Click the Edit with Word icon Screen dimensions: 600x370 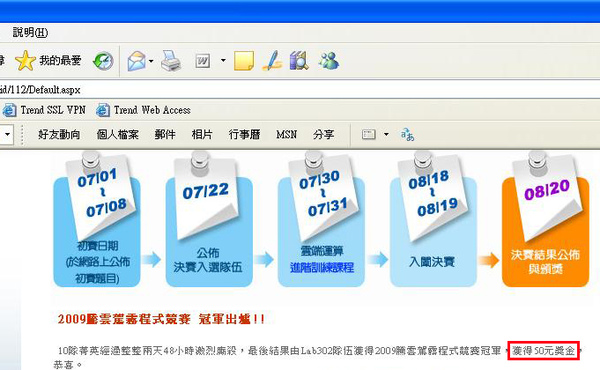point(202,61)
